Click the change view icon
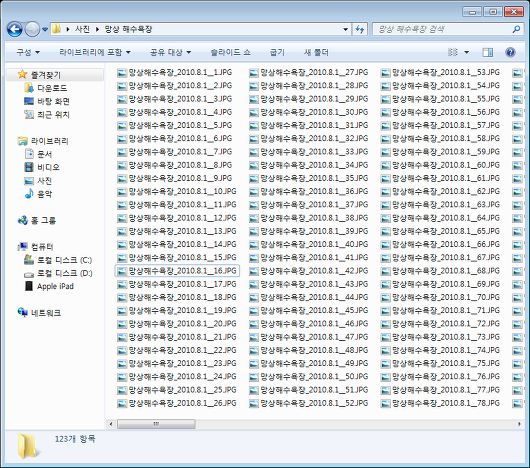This screenshot has width=530, height=468. point(453,52)
